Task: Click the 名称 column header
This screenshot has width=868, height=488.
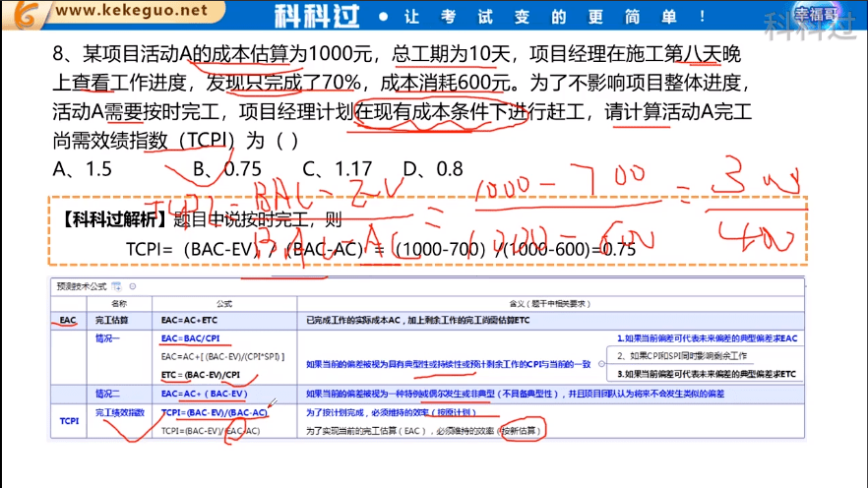Action: [x=119, y=303]
